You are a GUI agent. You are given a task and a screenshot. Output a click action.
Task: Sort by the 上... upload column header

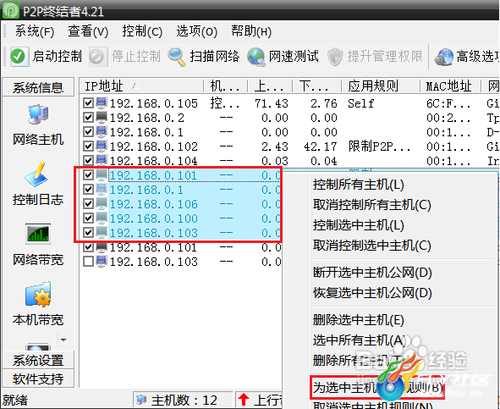pyautogui.click(x=270, y=86)
